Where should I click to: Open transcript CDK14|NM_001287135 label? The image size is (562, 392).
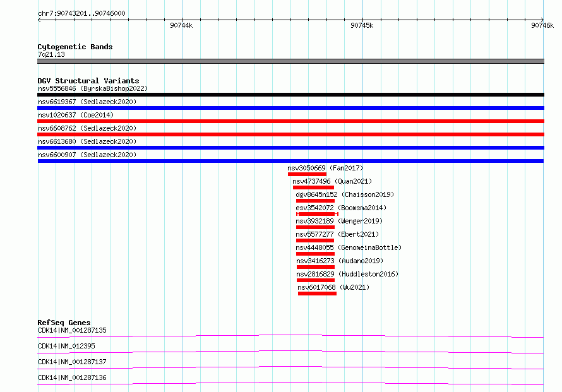pos(72,330)
